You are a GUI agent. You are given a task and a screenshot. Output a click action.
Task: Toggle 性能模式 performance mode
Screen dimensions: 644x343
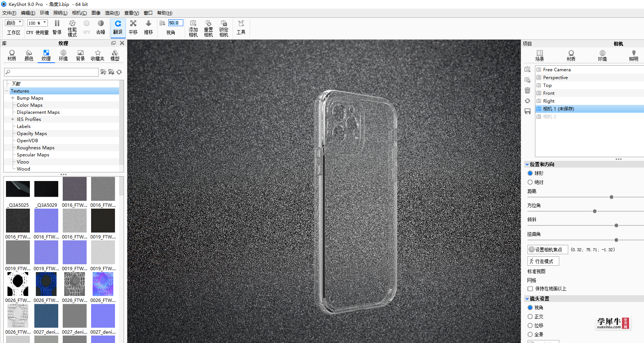[72, 28]
